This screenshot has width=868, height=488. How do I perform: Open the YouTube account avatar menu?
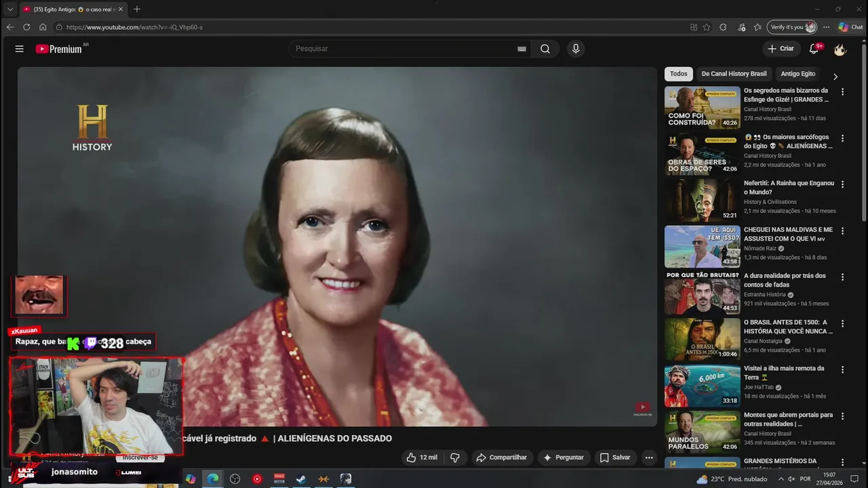[840, 49]
